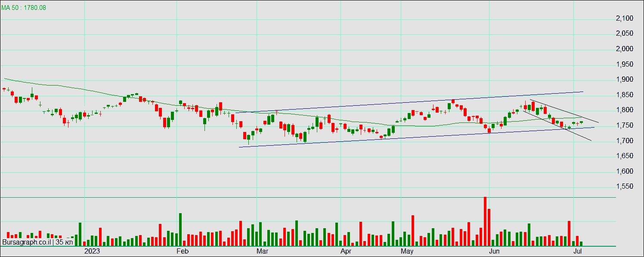Click the 1,800 price axis label
644x257 pixels.
(624, 110)
